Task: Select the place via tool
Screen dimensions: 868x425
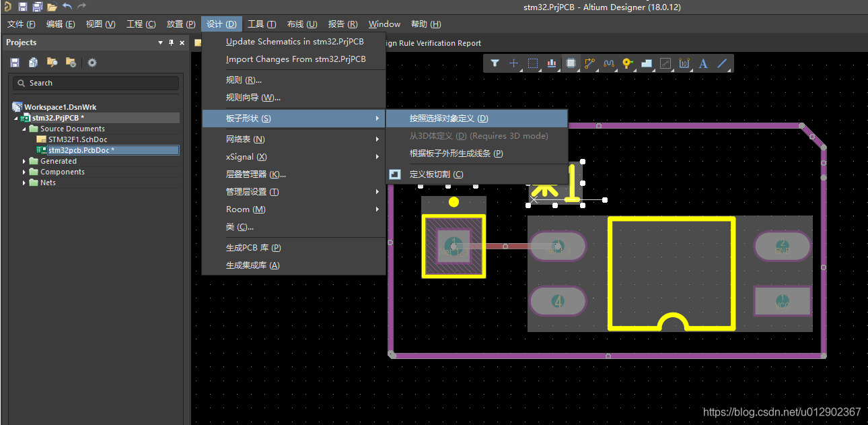Action: [x=627, y=63]
